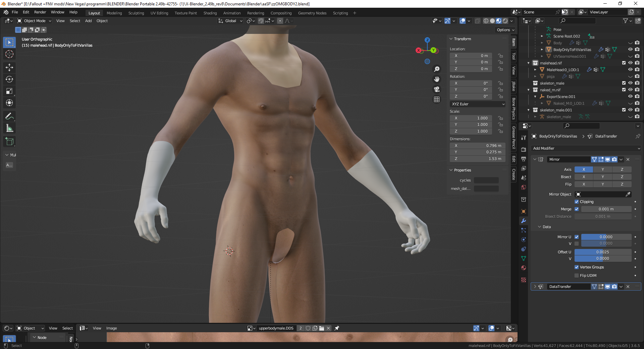Screen dimensions: 644x349
Task: Toggle camera view icon in viewport
Action: point(437,89)
